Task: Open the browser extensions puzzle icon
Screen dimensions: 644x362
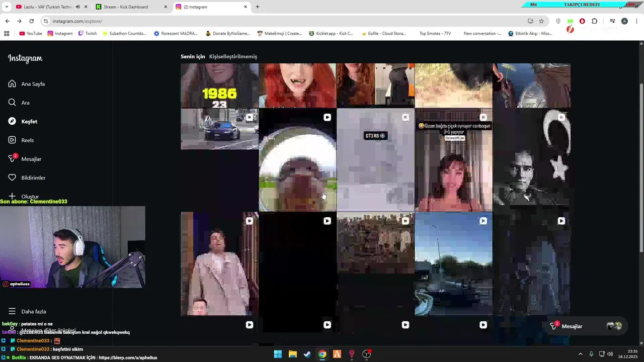Action: [594, 21]
